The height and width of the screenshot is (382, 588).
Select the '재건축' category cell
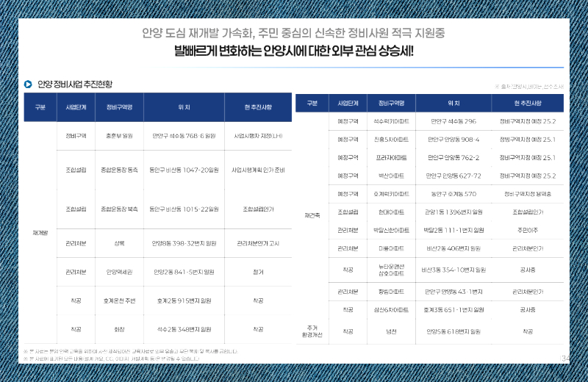click(312, 215)
